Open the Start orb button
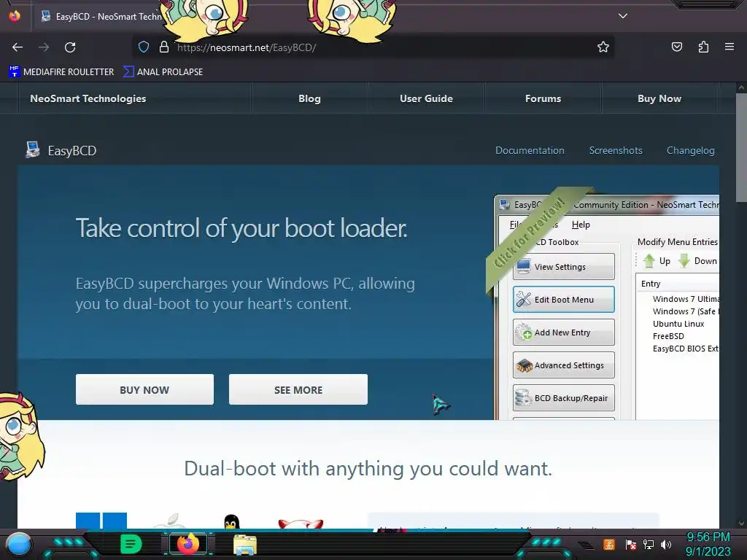This screenshot has width=747, height=560. [19, 544]
